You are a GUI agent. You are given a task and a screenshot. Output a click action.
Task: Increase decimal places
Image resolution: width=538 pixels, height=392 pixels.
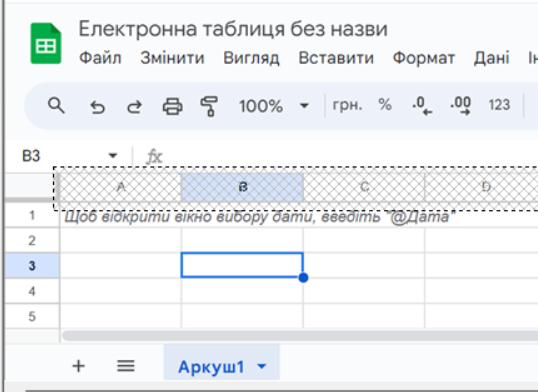[x=460, y=106]
